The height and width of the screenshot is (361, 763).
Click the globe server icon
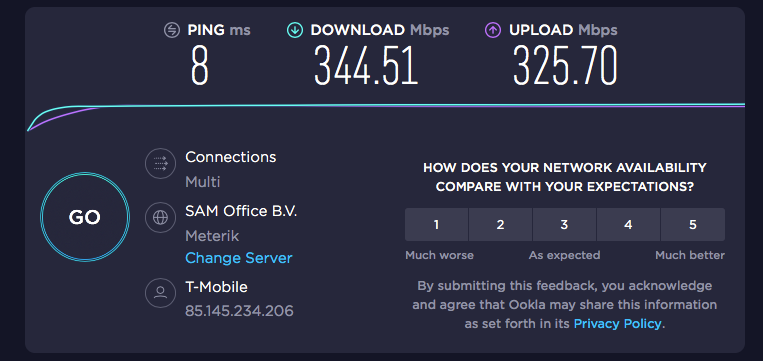click(160, 217)
